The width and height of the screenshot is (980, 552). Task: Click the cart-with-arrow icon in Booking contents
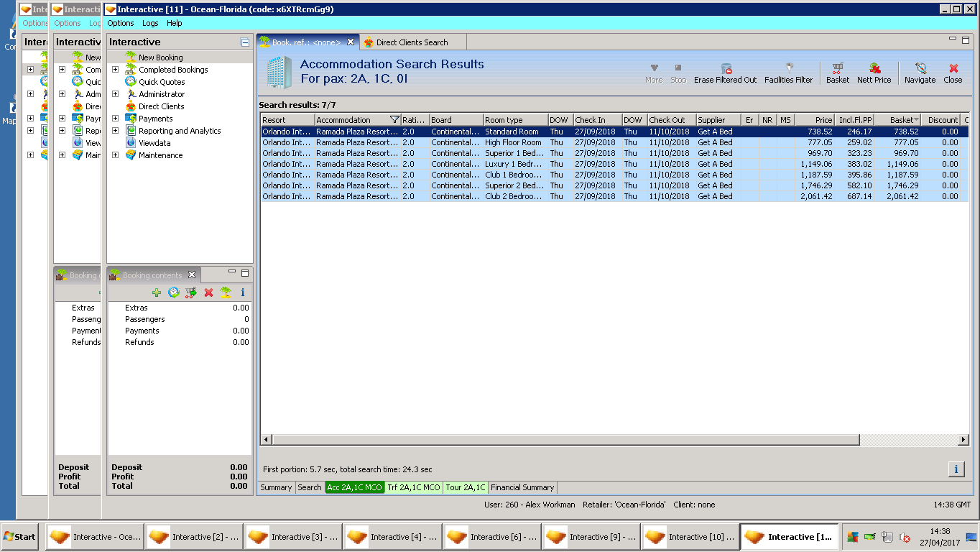click(x=191, y=293)
